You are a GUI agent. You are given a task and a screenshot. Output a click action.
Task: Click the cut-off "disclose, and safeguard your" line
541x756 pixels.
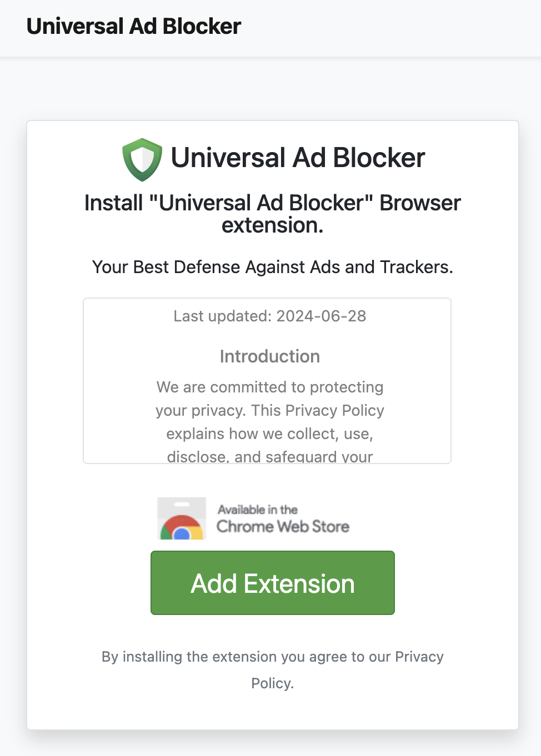[x=270, y=457]
